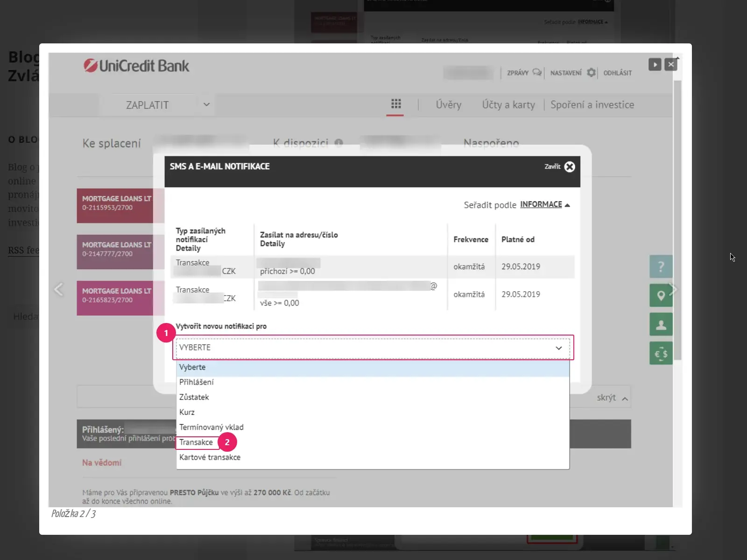Viewport: 747px width, 560px height.
Task: Open ZPRÁVY messages
Action: pyautogui.click(x=524, y=73)
